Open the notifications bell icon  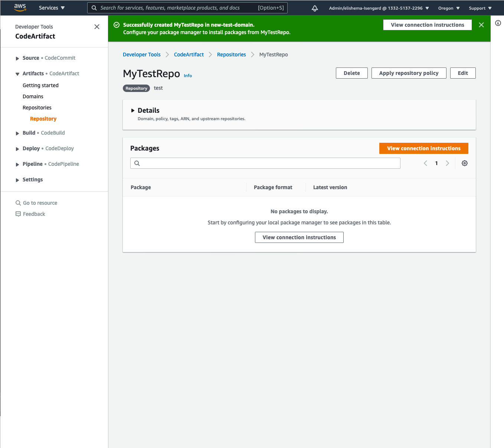315,8
